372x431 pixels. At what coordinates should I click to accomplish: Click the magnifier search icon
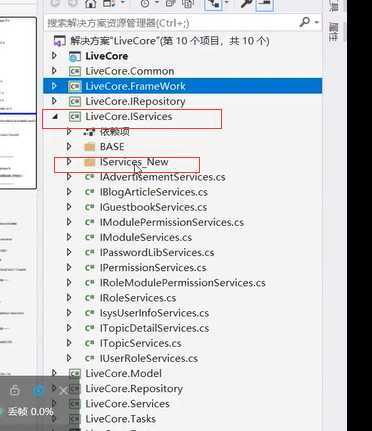304,22
